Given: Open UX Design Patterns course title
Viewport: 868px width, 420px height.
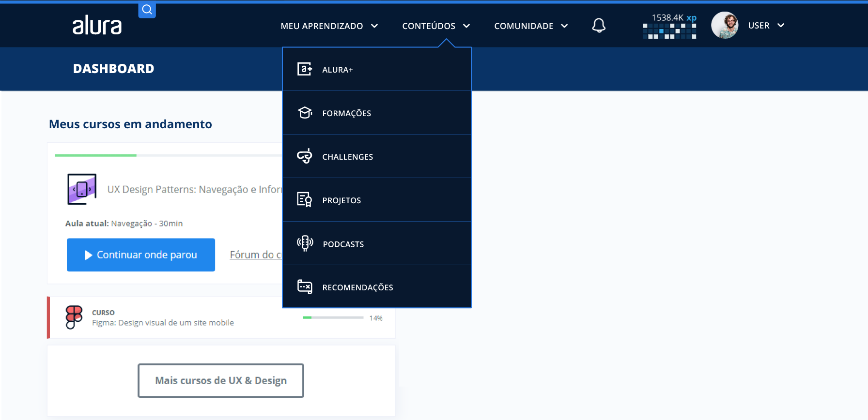Looking at the screenshot, I should 194,189.
